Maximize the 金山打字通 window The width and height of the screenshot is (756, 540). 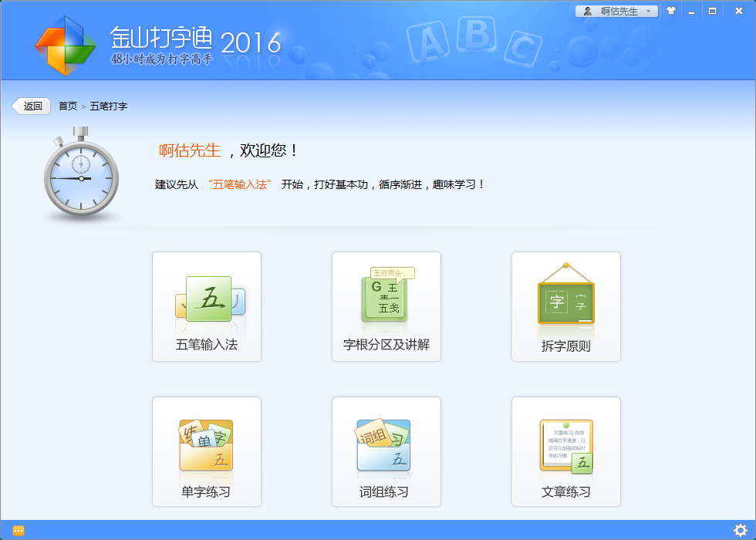pyautogui.click(x=712, y=11)
